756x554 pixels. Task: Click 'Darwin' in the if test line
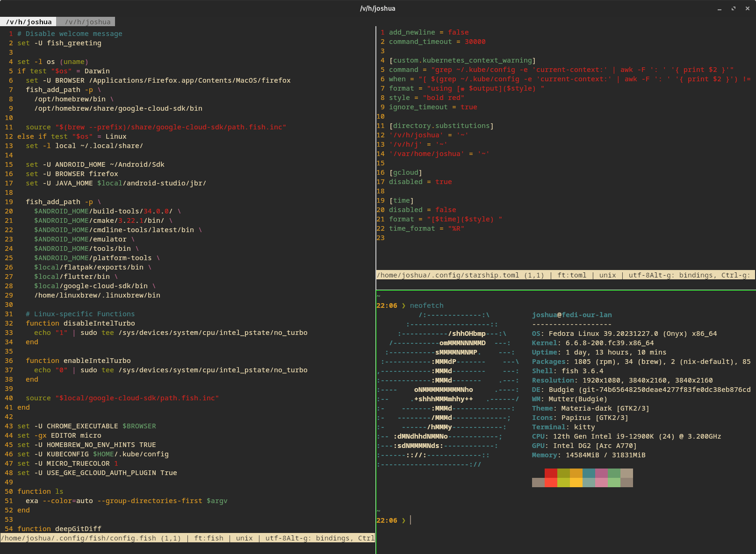pyautogui.click(x=97, y=71)
